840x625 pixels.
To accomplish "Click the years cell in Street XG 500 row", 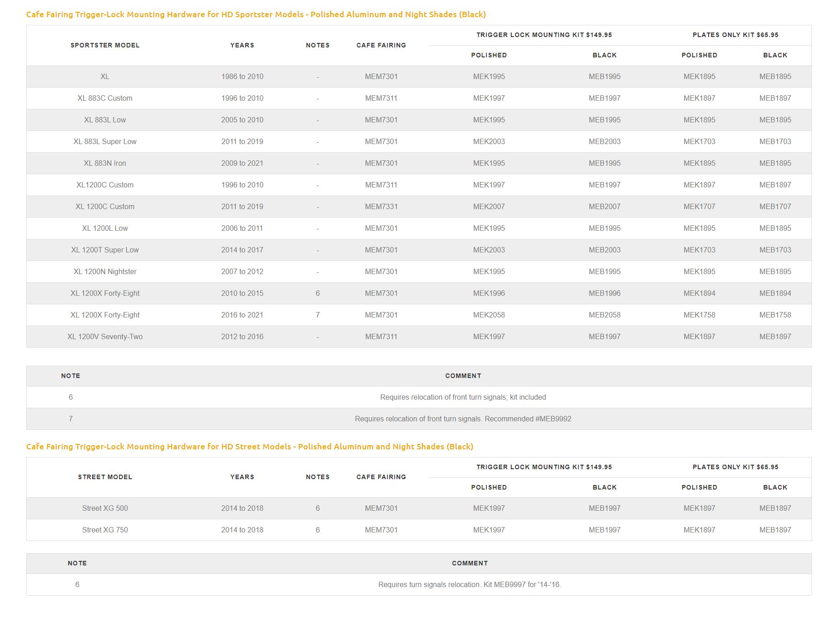I will (242, 508).
